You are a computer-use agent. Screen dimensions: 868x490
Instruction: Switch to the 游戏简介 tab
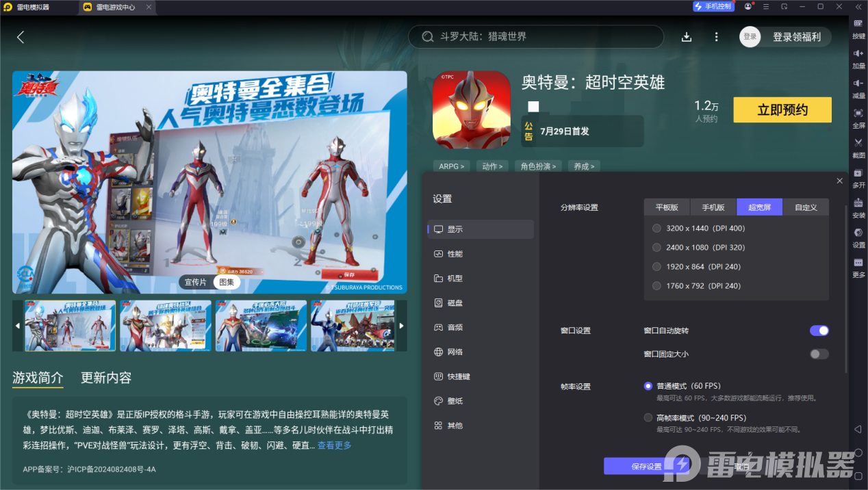pos(38,378)
